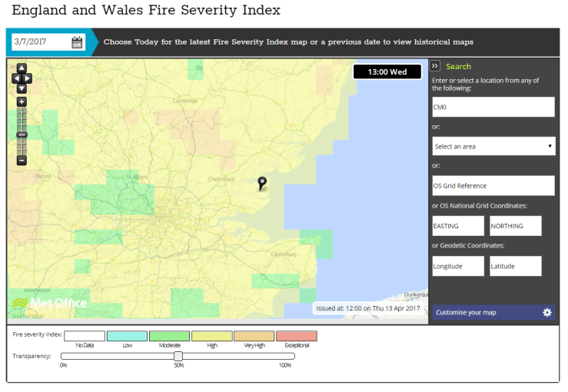The image size is (568, 392).
Task: Click the map zoom level slider handle
Action: [22, 135]
